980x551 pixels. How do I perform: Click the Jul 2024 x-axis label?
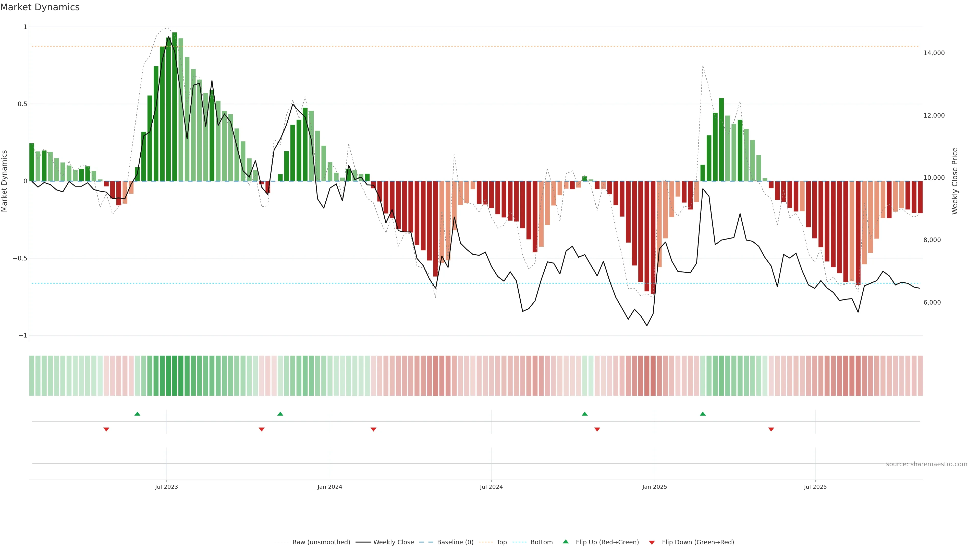pyautogui.click(x=491, y=487)
